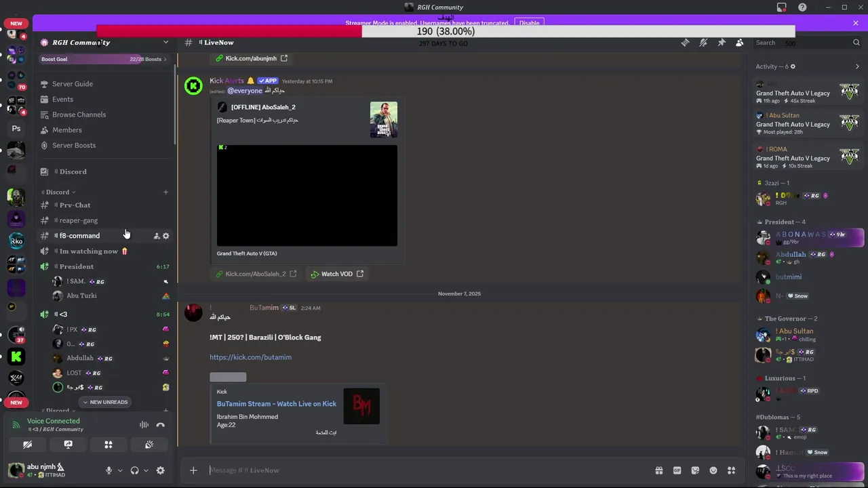Open Kick.com/AboSaleh_2 link button
Viewport: 868px width, 488px height.
pyautogui.click(x=256, y=274)
